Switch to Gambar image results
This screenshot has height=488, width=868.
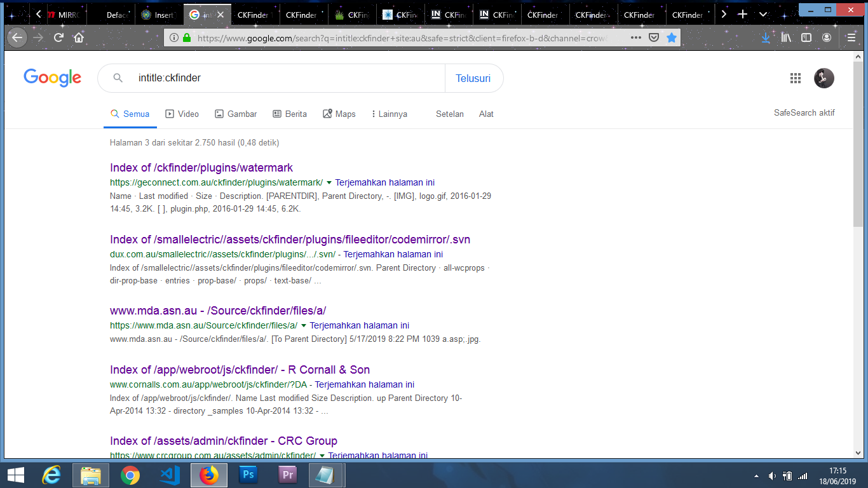coord(236,114)
